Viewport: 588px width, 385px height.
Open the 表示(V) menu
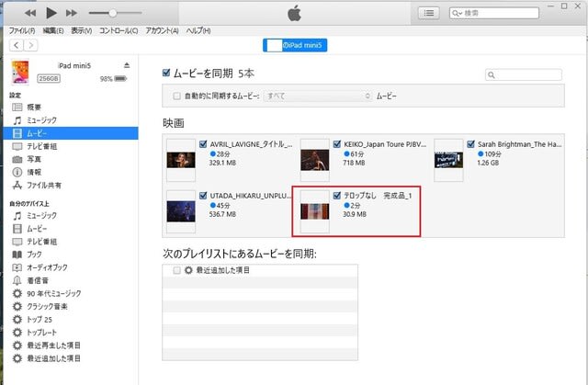coord(82,30)
